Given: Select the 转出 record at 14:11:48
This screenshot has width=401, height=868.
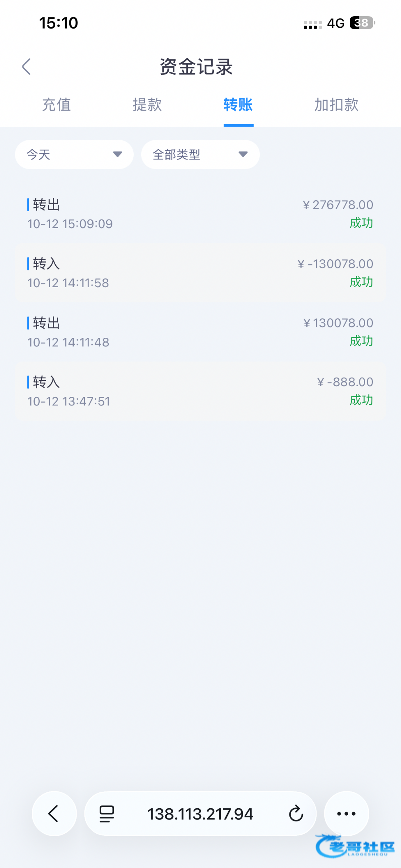Looking at the screenshot, I should coord(200,332).
